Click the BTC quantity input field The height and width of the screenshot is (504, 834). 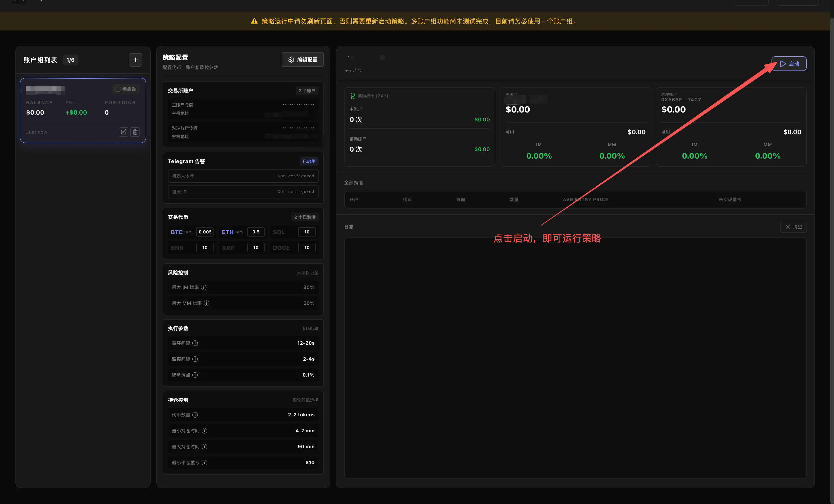click(205, 232)
